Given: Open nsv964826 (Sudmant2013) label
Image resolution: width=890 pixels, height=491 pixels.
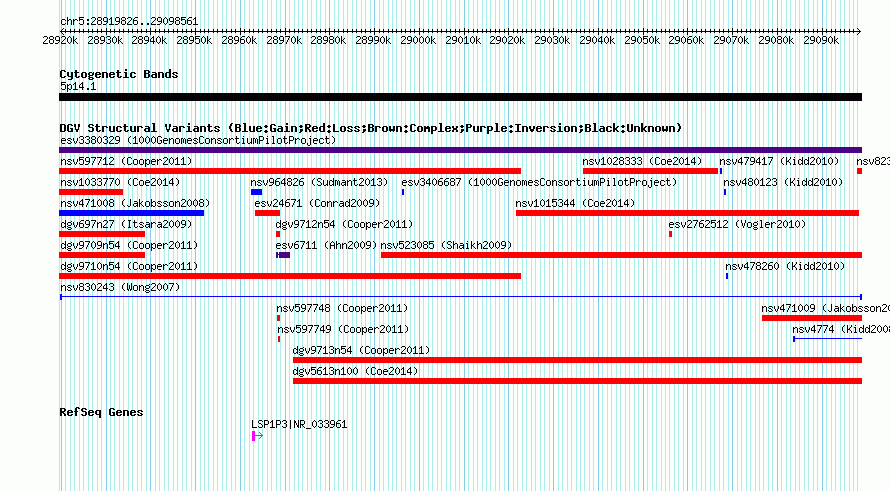Looking at the screenshot, I should 319,182.
